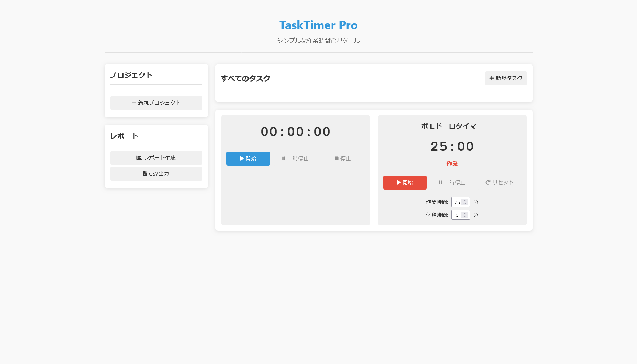The width and height of the screenshot is (637, 364).
Task: Increase 休憩時間 with the up arrow
Action: pyautogui.click(x=465, y=214)
